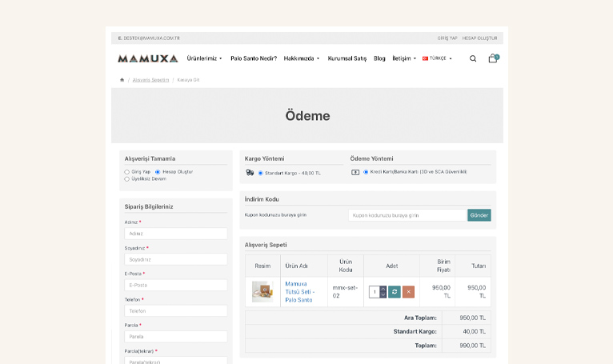
Task: Open the shopping cart bag icon
Action: (x=493, y=58)
